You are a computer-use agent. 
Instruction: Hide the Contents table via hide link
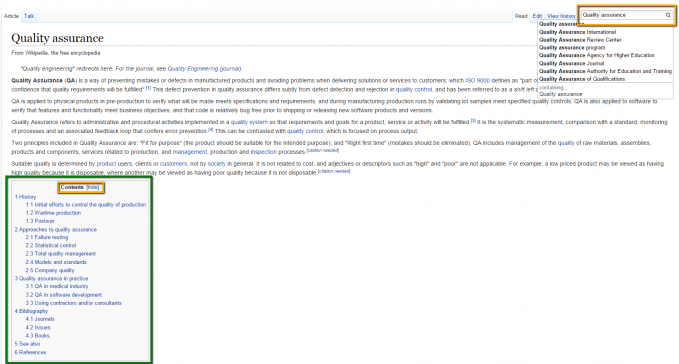pos(93,187)
